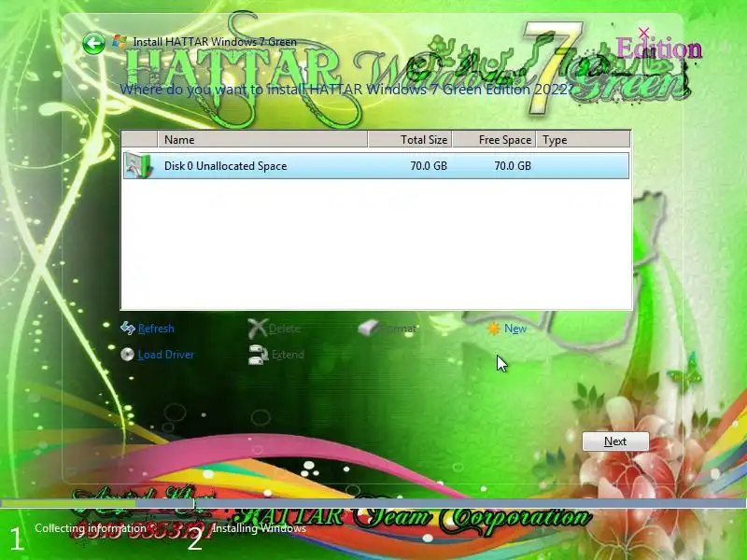The height and width of the screenshot is (560, 747).
Task: Click the New partition star icon
Action: point(494,329)
